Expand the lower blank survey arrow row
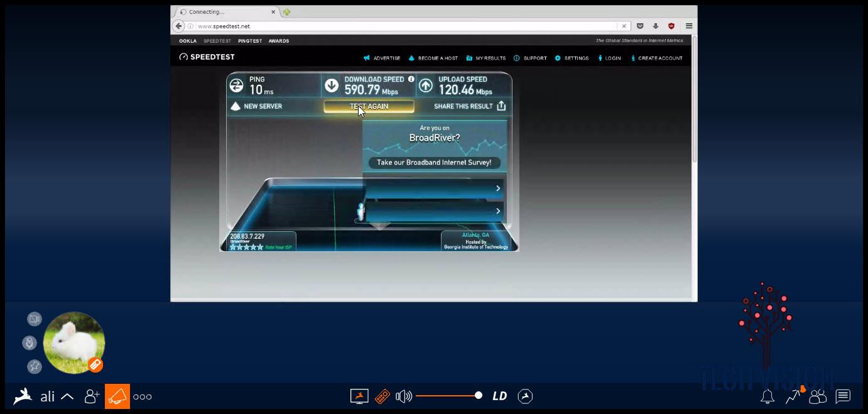Image resolution: width=868 pixels, height=414 pixels. point(435,211)
